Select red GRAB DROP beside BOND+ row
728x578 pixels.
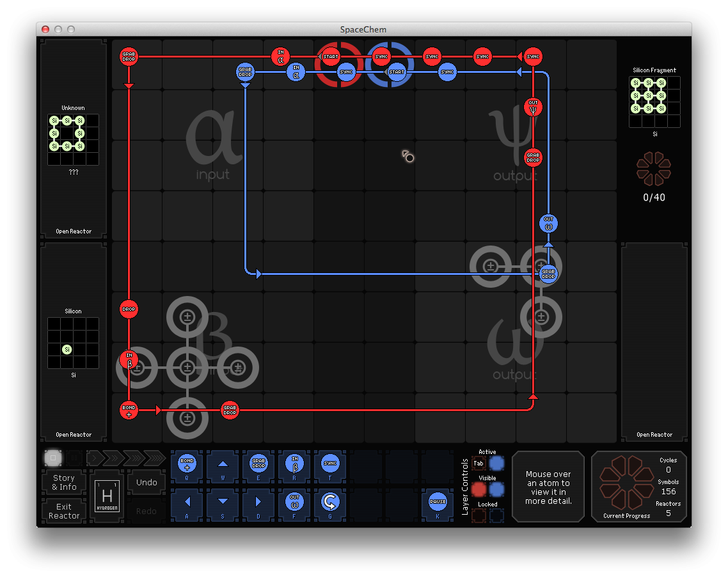click(230, 410)
